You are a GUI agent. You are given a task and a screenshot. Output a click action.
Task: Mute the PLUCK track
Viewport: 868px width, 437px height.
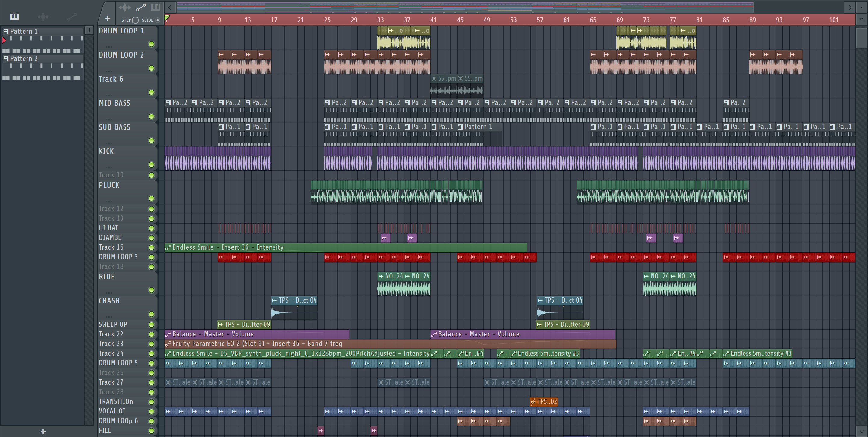click(x=151, y=198)
